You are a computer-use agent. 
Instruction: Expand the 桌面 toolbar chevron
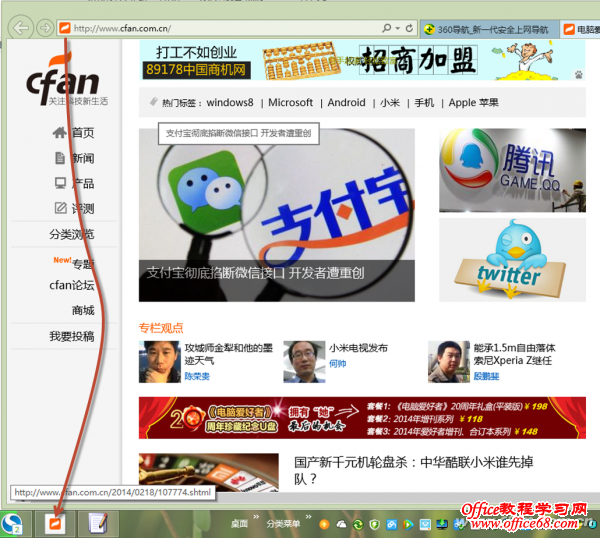(x=256, y=517)
